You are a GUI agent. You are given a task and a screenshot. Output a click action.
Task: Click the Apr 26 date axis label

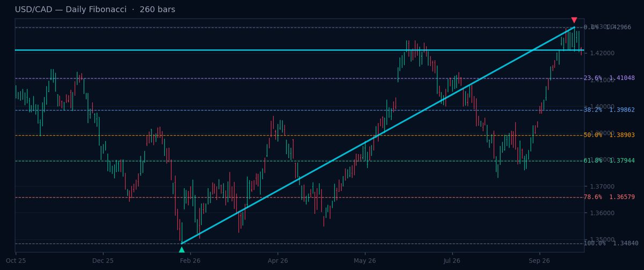point(277,260)
